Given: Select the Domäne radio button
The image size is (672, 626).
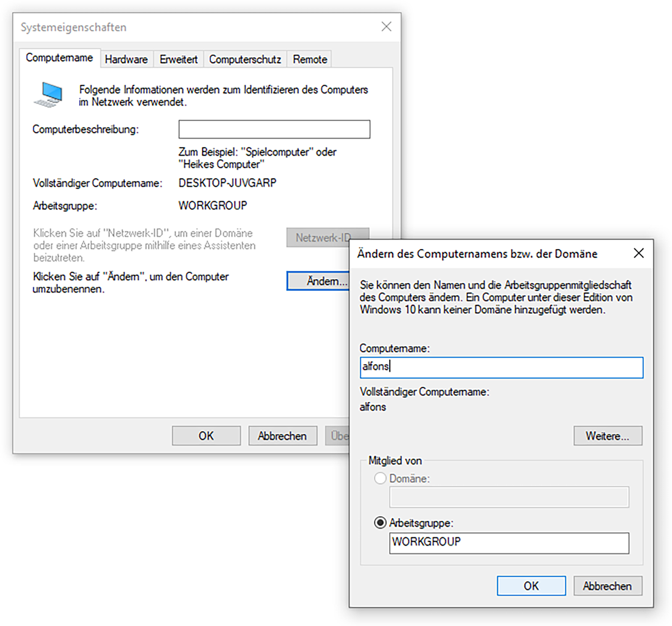Looking at the screenshot, I should coord(380,478).
